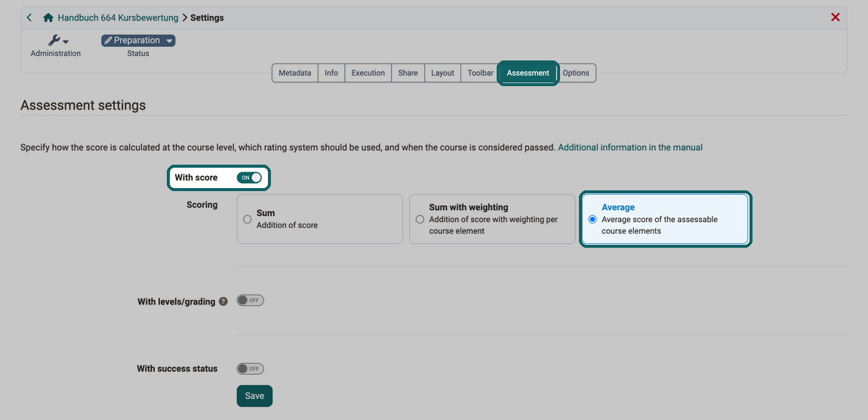Open the dropdown caret beside the wrench
Viewport: 868px width, 420px height.
[66, 42]
